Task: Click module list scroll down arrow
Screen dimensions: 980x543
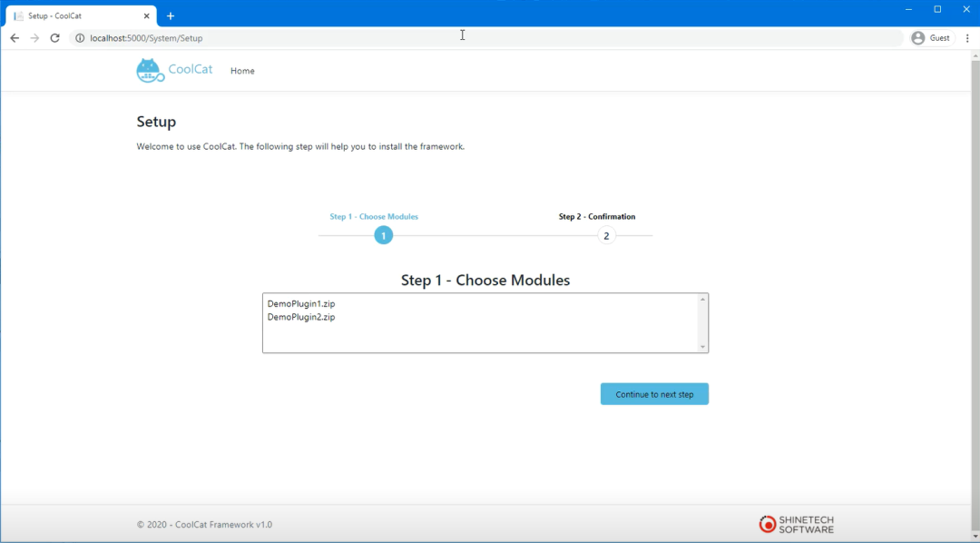Action: point(702,347)
